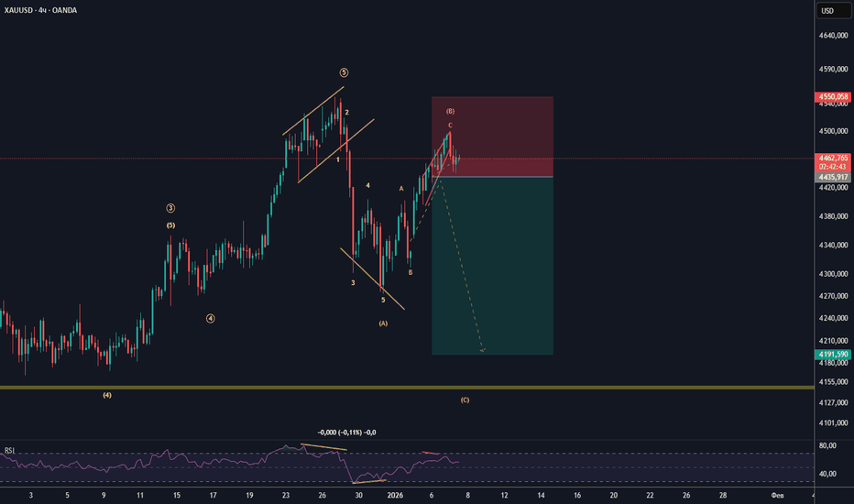The width and height of the screenshot is (854, 504).
Task: Click the (C) wave label under projection
Action: [x=465, y=400]
